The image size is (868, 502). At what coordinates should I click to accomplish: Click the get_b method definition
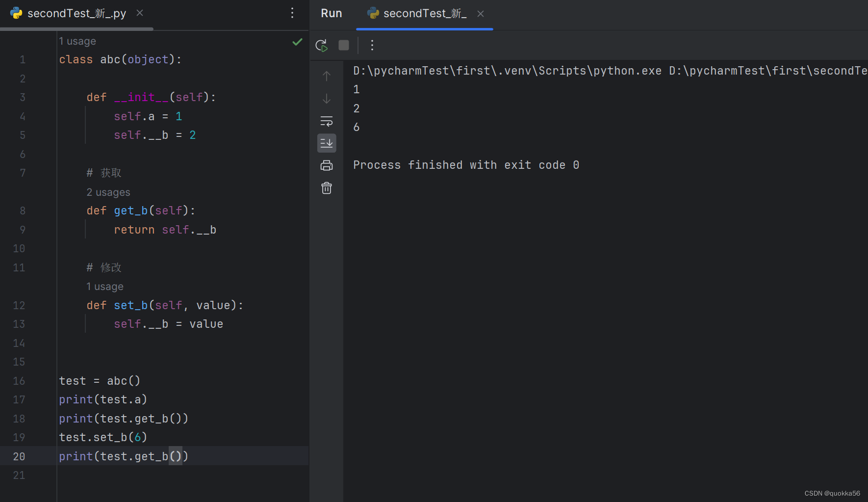pos(141,211)
